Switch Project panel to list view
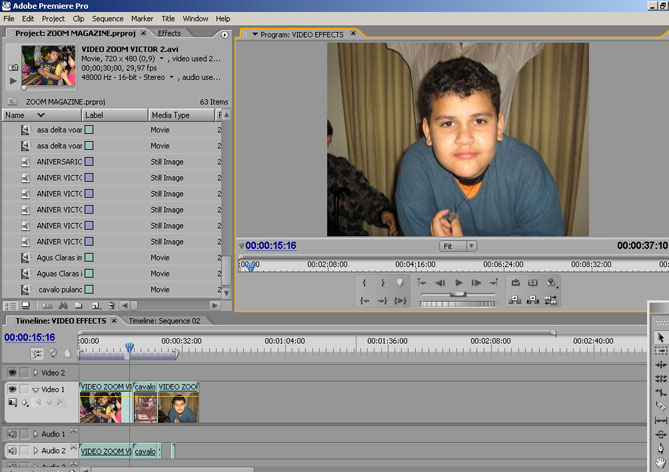 coord(9,305)
